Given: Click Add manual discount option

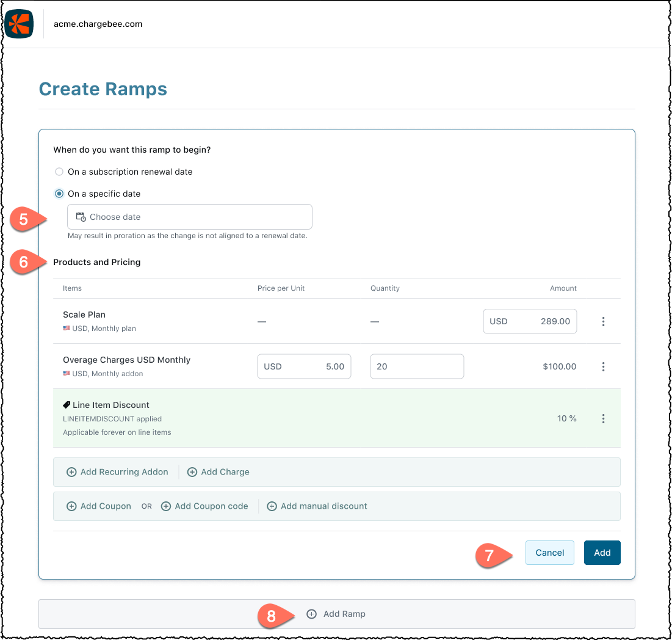Looking at the screenshot, I should tap(323, 506).
